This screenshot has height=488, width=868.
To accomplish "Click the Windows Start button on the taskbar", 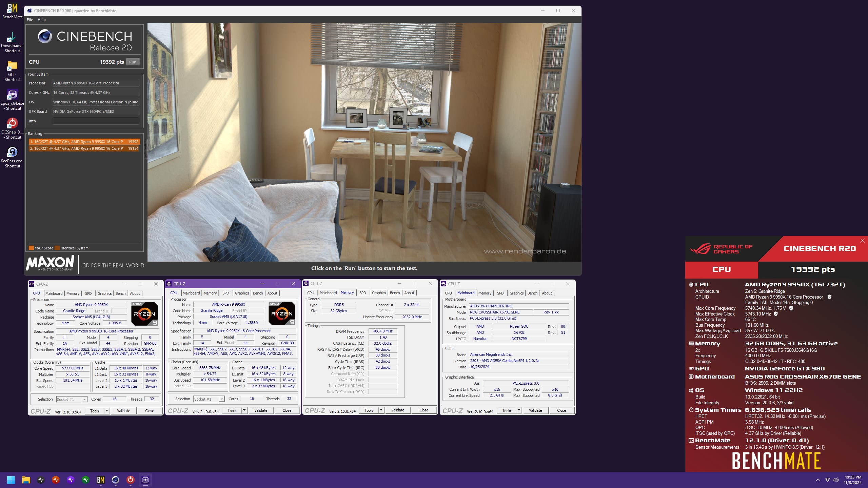I will point(11,480).
